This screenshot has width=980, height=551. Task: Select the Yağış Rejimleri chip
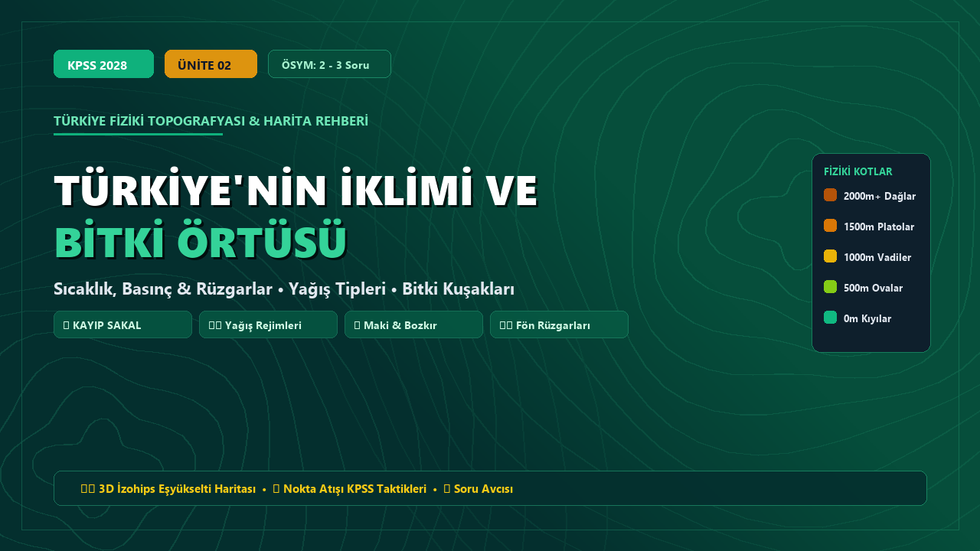(268, 324)
